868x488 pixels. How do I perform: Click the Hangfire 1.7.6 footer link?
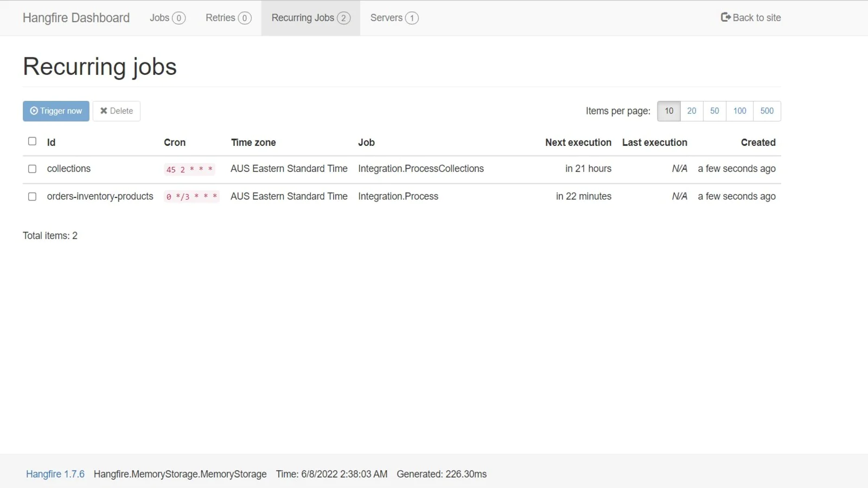[55, 474]
